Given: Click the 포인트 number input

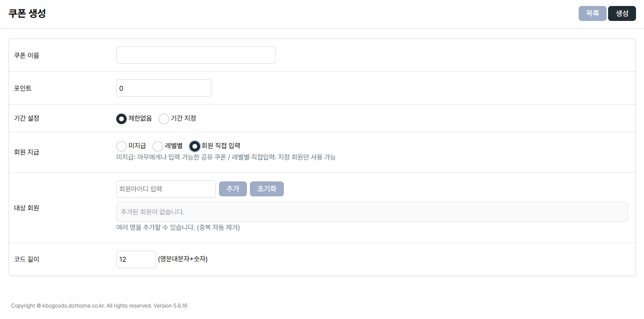Looking at the screenshot, I should (x=164, y=88).
